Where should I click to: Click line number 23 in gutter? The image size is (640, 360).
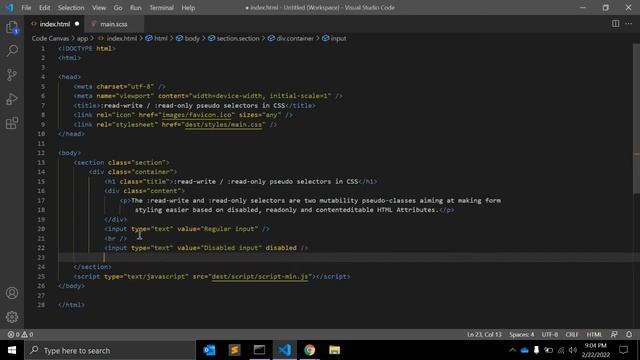click(41, 258)
